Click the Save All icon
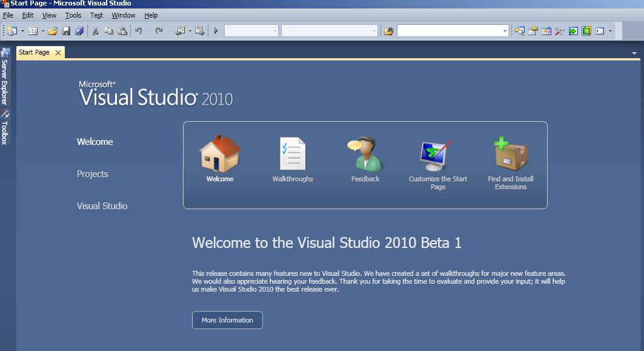 click(x=79, y=31)
